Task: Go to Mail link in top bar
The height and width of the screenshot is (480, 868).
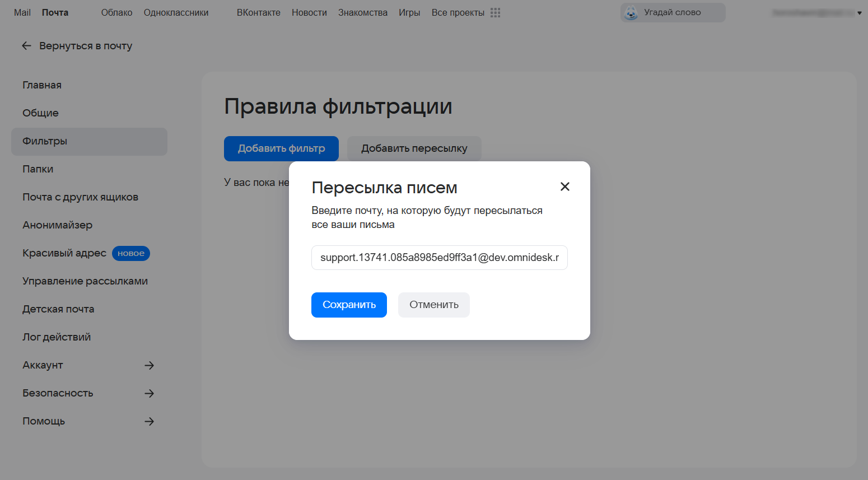Action: click(x=22, y=12)
